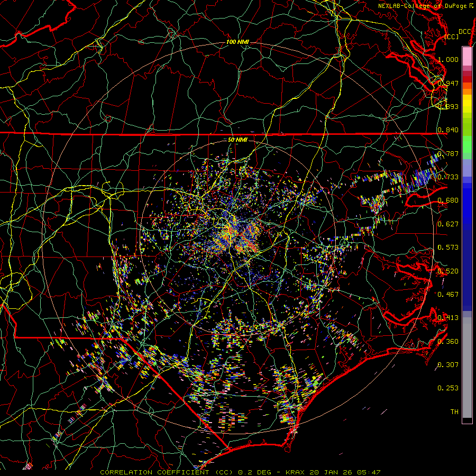Image resolution: width=476 pixels, height=476 pixels.
Task: Click the 50 NMI range ring label
Action: click(237, 140)
